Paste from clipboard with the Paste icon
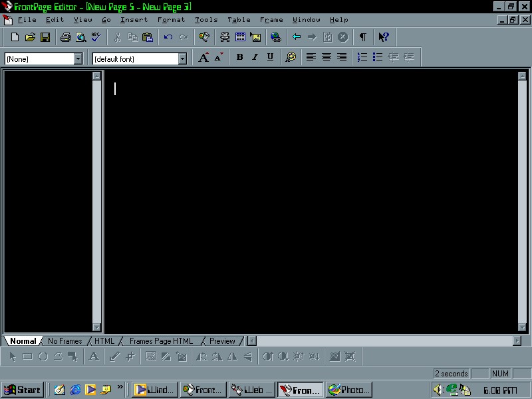Image resolution: width=532 pixels, height=399 pixels. click(x=148, y=37)
